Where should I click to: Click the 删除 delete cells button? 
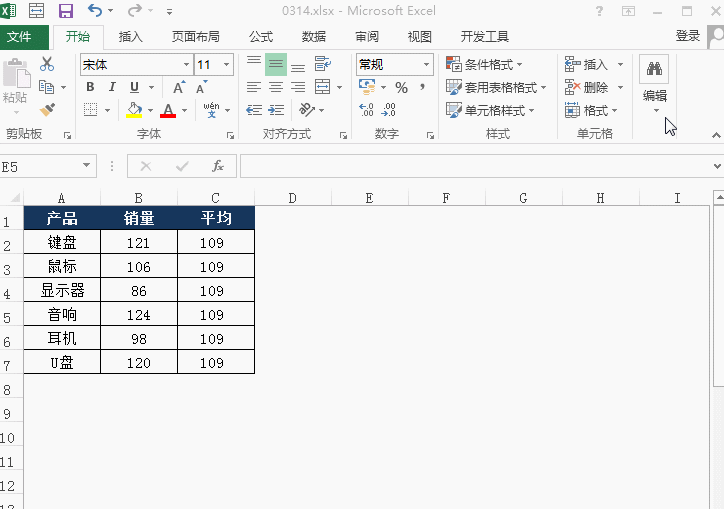click(586, 87)
